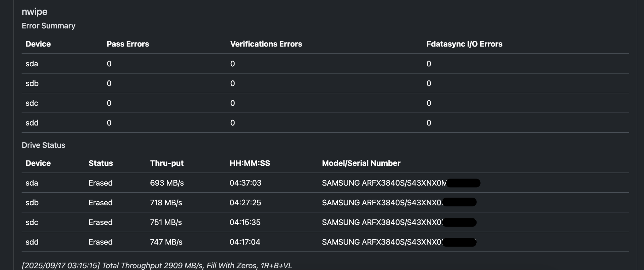Select the Pass Errors column header

[128, 44]
